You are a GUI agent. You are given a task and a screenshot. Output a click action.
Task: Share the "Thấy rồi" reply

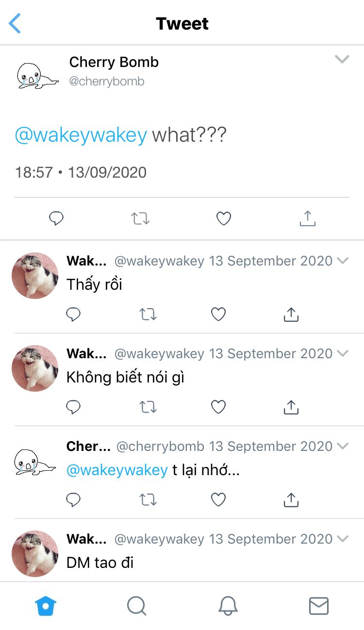[x=291, y=315]
